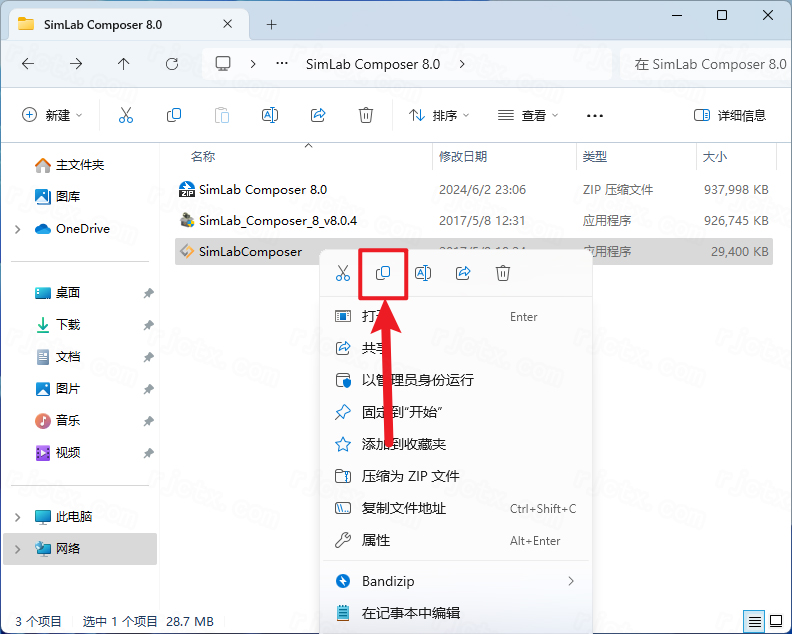Close the SimLab Composer 8.0 tab
792x634 pixels.
(x=228, y=24)
